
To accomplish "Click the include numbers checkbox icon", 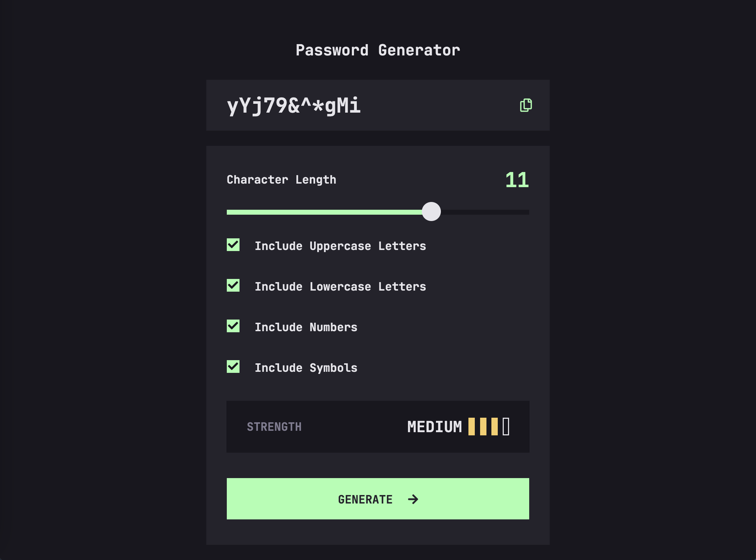I will (x=234, y=327).
